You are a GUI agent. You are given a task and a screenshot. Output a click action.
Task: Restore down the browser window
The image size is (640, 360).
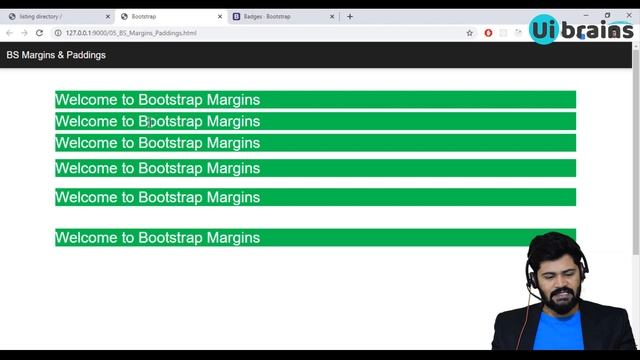coord(607,15)
